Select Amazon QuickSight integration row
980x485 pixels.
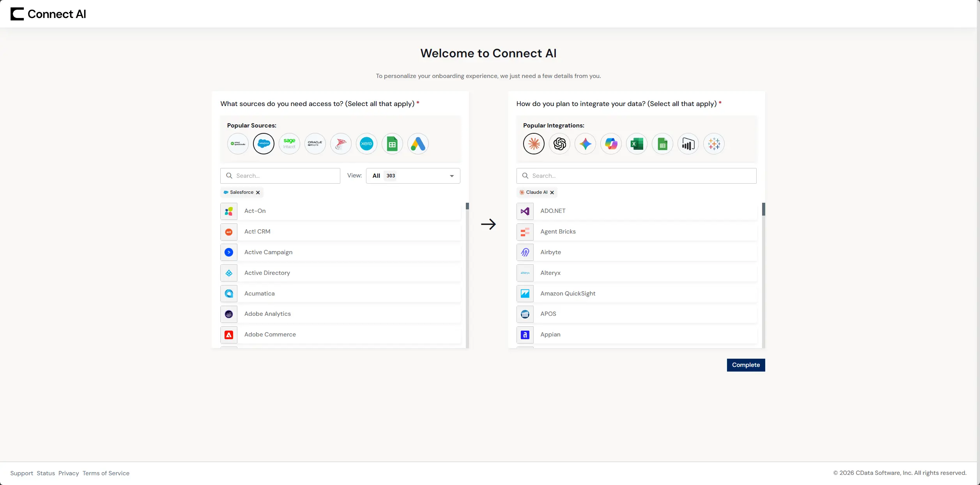pyautogui.click(x=636, y=294)
